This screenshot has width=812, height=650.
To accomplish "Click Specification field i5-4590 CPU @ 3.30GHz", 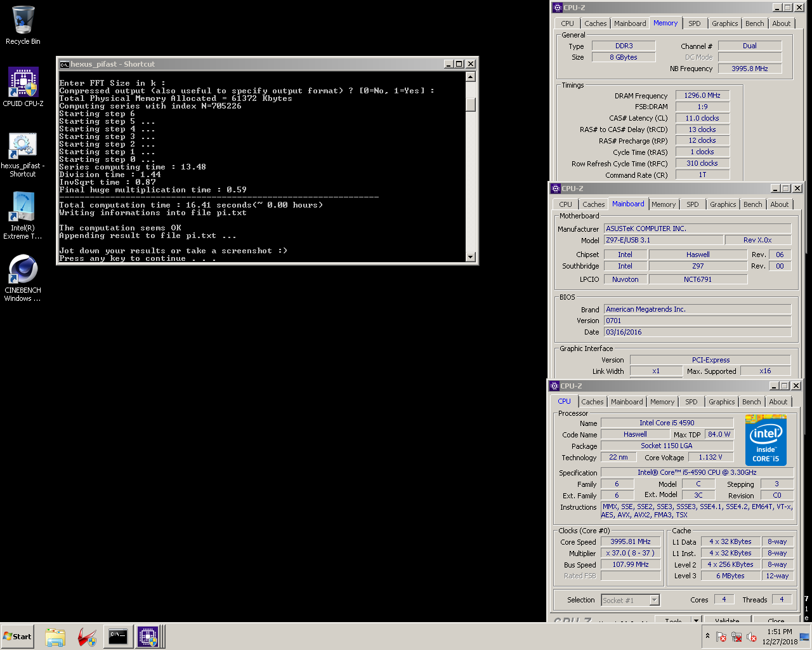I will [x=697, y=472].
